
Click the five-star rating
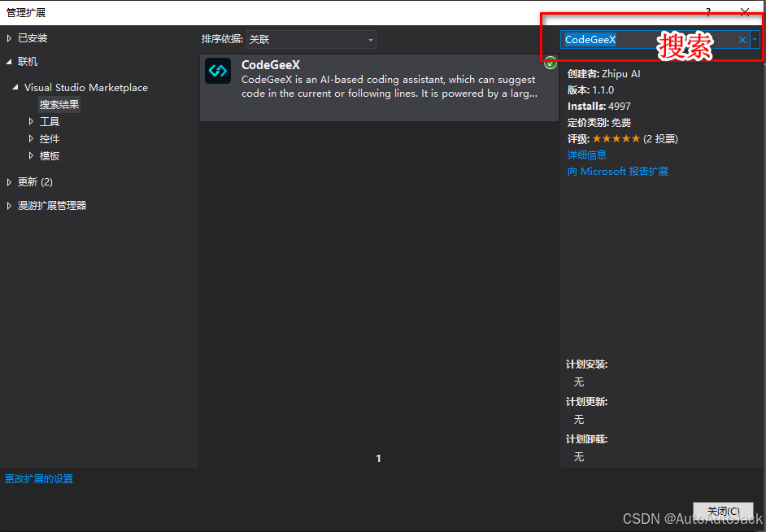616,139
